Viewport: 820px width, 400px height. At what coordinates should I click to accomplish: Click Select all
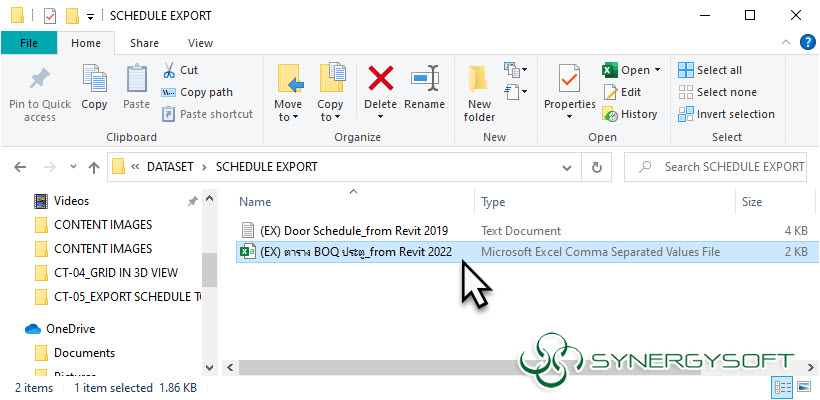click(x=710, y=70)
